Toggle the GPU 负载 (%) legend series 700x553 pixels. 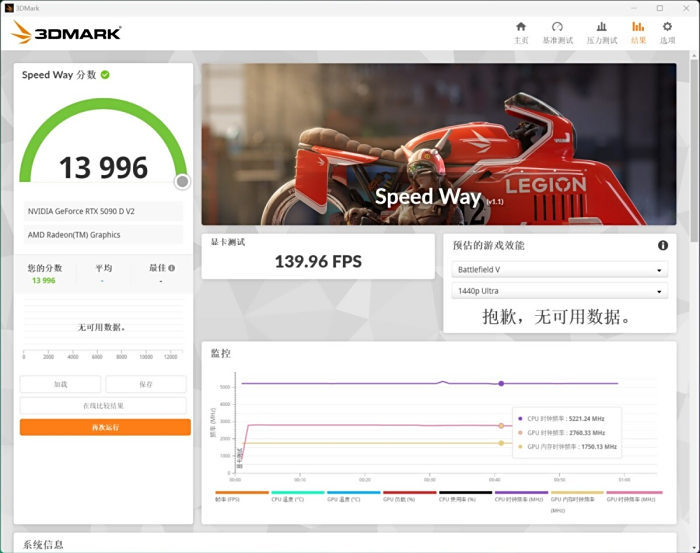coord(409,496)
